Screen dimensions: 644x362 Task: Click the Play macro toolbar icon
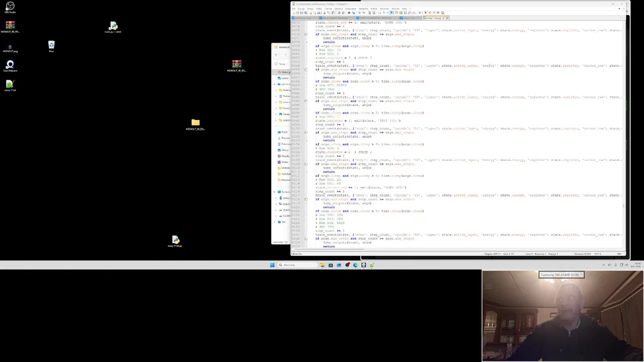click(x=434, y=13)
